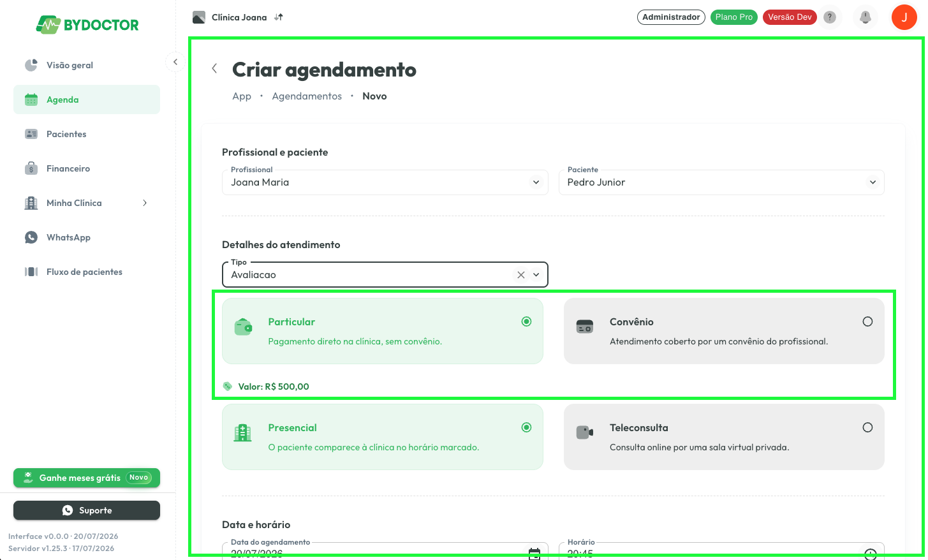Click the Valor: R$ 500,00 text
This screenshot has height=560, width=928.
[x=274, y=387]
